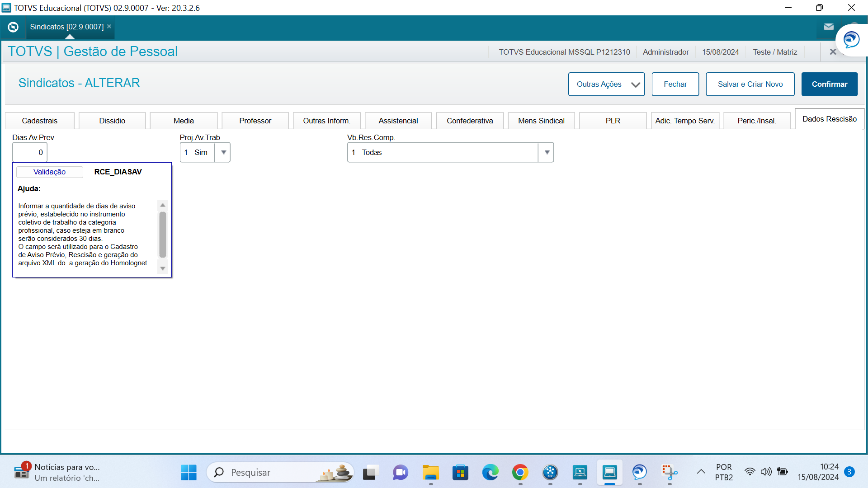
Task: Go to the Professor tab
Action: pyautogui.click(x=255, y=121)
